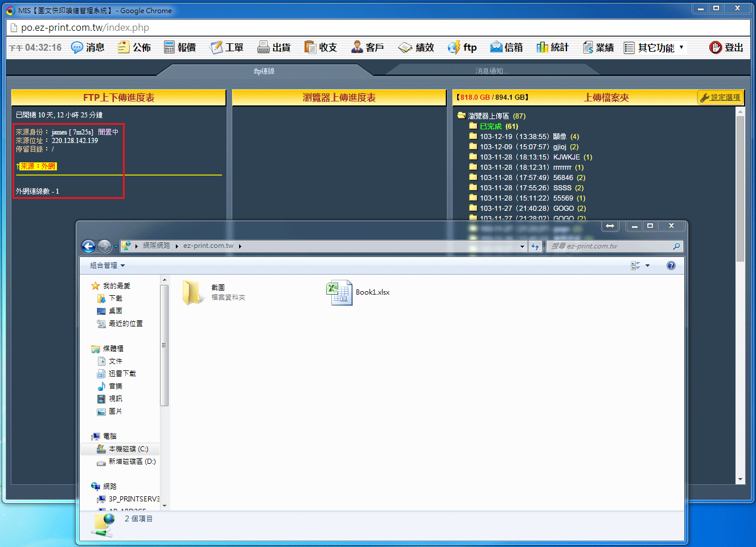Open the 消息 messages icon in toolbar

[77, 47]
